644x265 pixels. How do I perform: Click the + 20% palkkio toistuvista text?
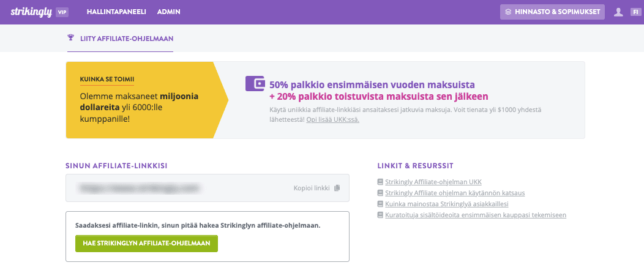[x=379, y=97]
